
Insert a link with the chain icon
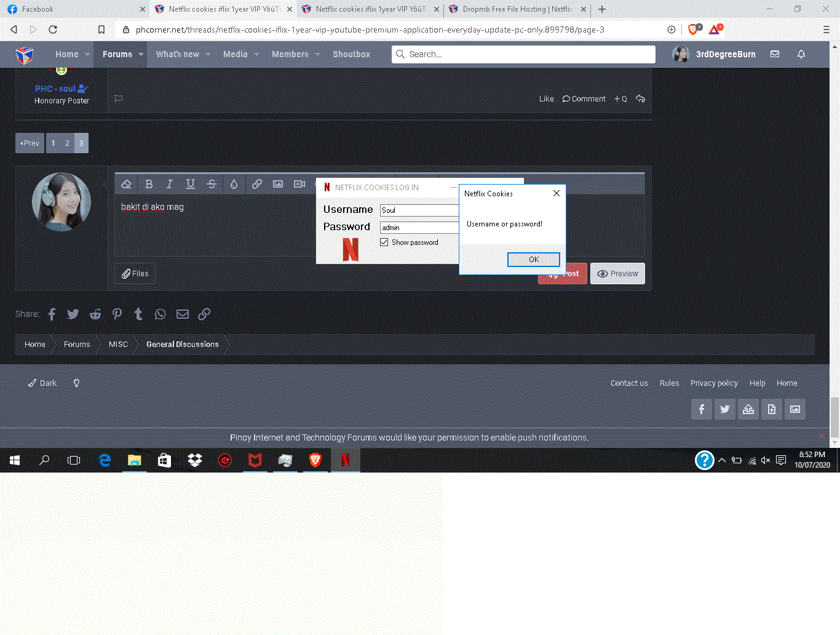(x=257, y=184)
